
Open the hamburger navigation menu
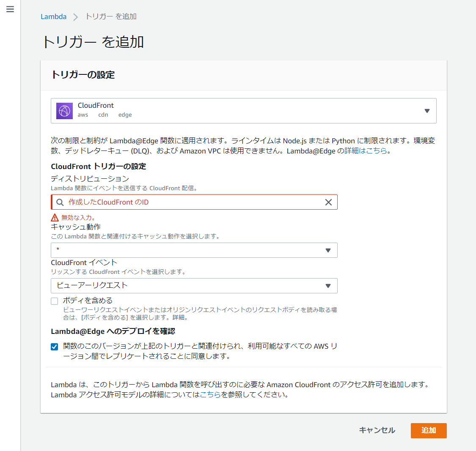pos(10,9)
